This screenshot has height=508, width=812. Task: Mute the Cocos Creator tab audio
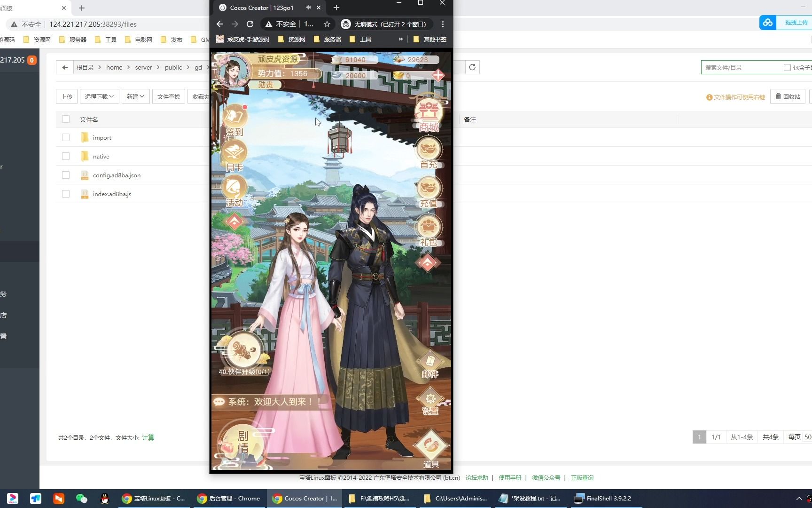308,8
